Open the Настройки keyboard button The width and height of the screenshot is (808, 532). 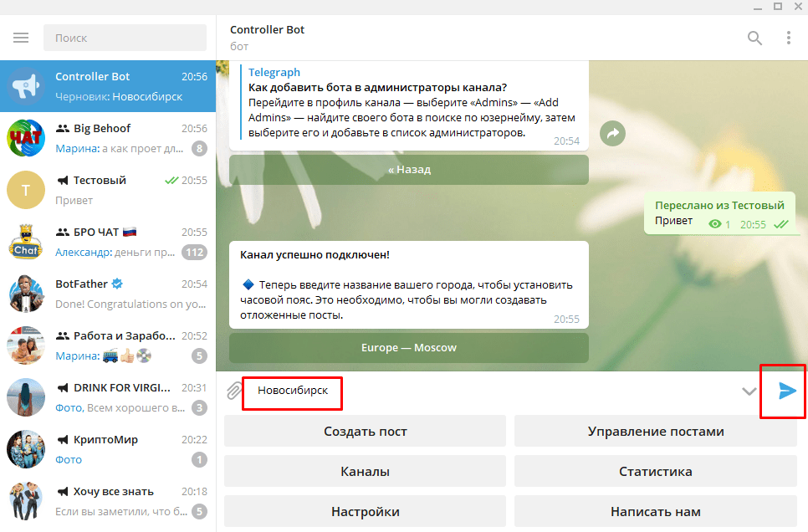click(x=365, y=511)
